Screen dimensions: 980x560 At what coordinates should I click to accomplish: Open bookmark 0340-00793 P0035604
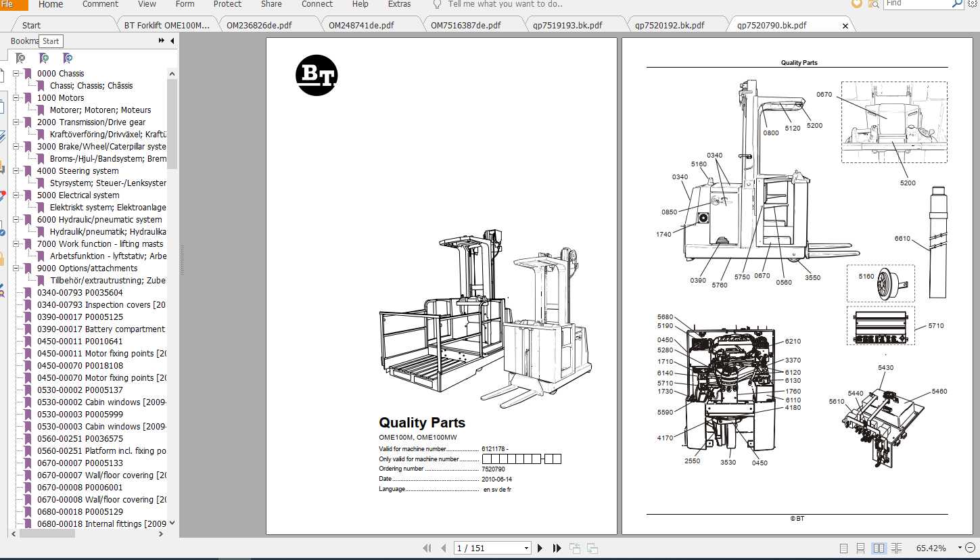point(80,293)
